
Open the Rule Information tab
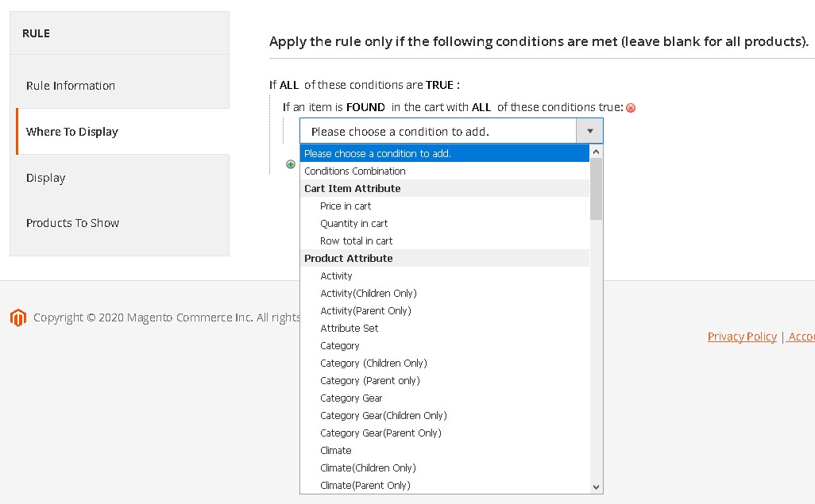71,86
